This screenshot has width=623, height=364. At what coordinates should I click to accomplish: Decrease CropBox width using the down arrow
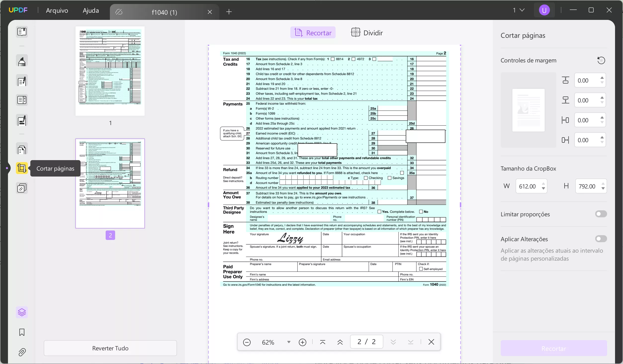point(543,188)
